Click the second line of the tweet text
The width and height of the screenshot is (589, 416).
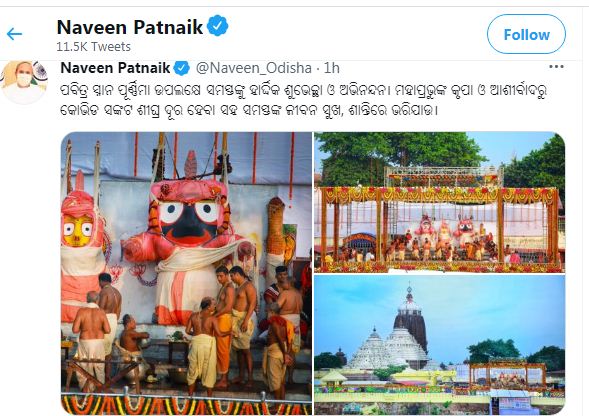coord(249,110)
